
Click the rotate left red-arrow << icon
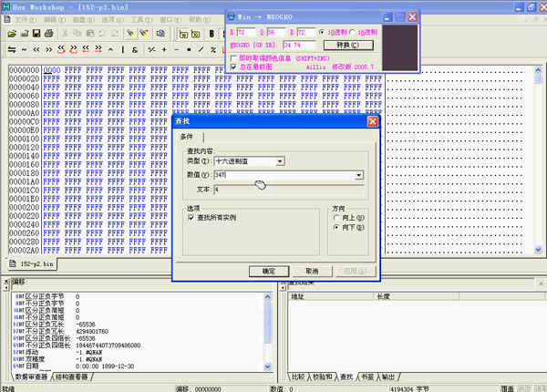coord(61,49)
